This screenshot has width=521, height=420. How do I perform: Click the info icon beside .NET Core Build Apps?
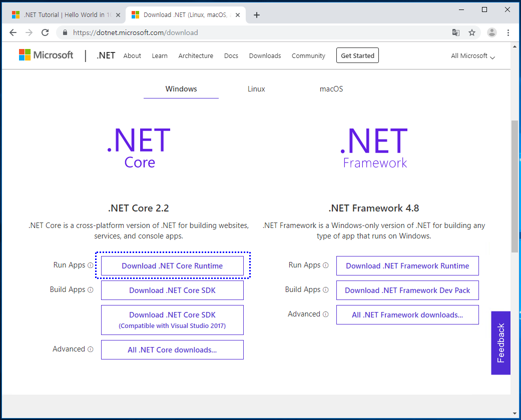point(91,290)
